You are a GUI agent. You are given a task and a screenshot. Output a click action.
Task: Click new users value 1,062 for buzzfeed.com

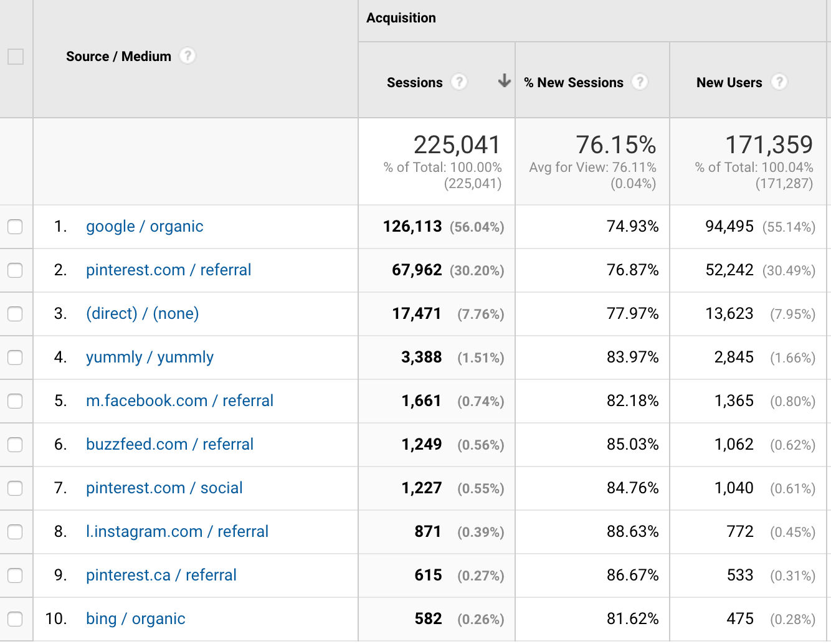pos(734,445)
